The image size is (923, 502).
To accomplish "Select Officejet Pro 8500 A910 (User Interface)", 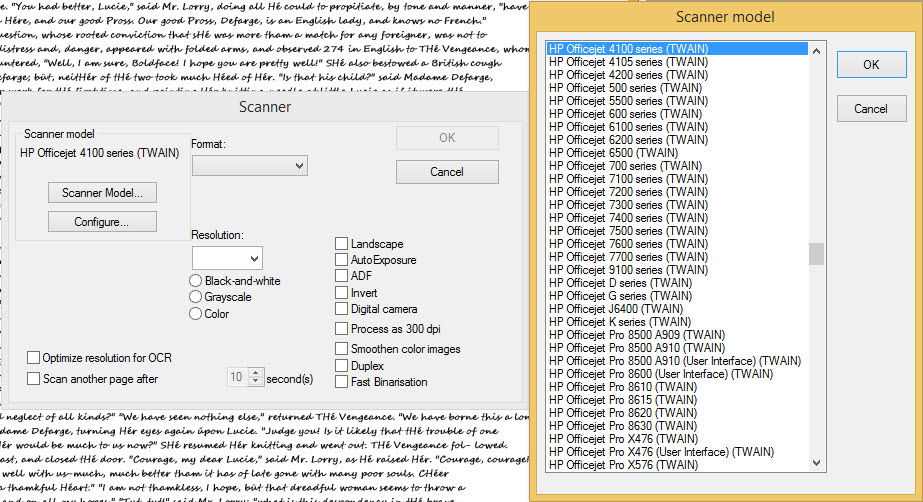I will click(677, 361).
